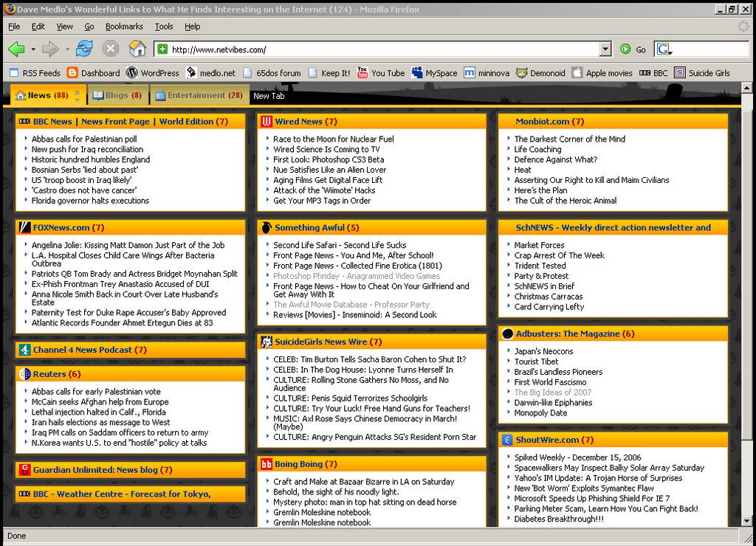Open the Back button history dropdown
Image resolution: width=756 pixels, height=546 pixels.
point(32,49)
